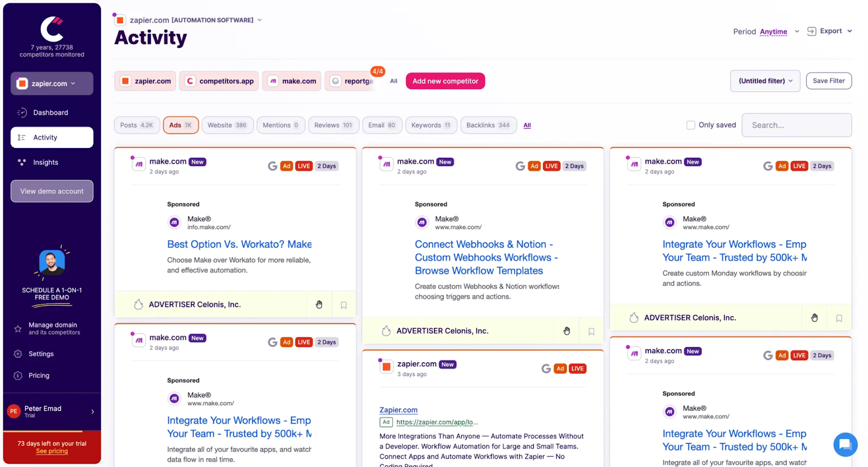Open the Settings page
This screenshot has width=868, height=467.
click(41, 354)
